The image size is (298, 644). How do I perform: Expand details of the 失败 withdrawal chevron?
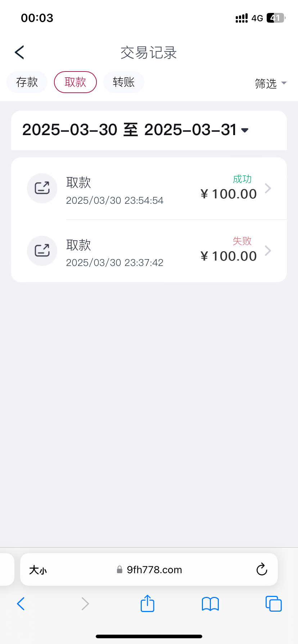tap(268, 250)
